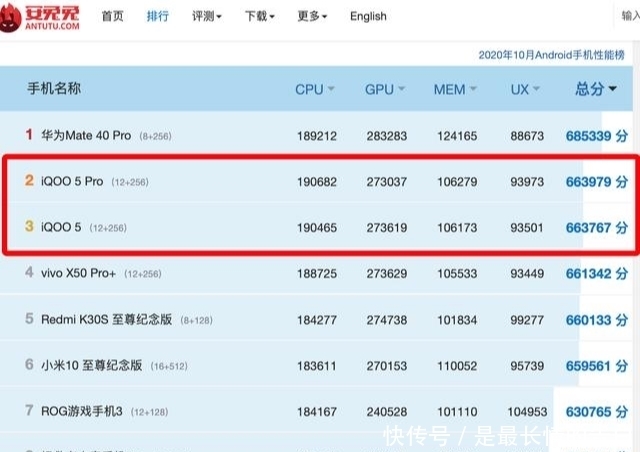Switch language to English

pyautogui.click(x=368, y=16)
